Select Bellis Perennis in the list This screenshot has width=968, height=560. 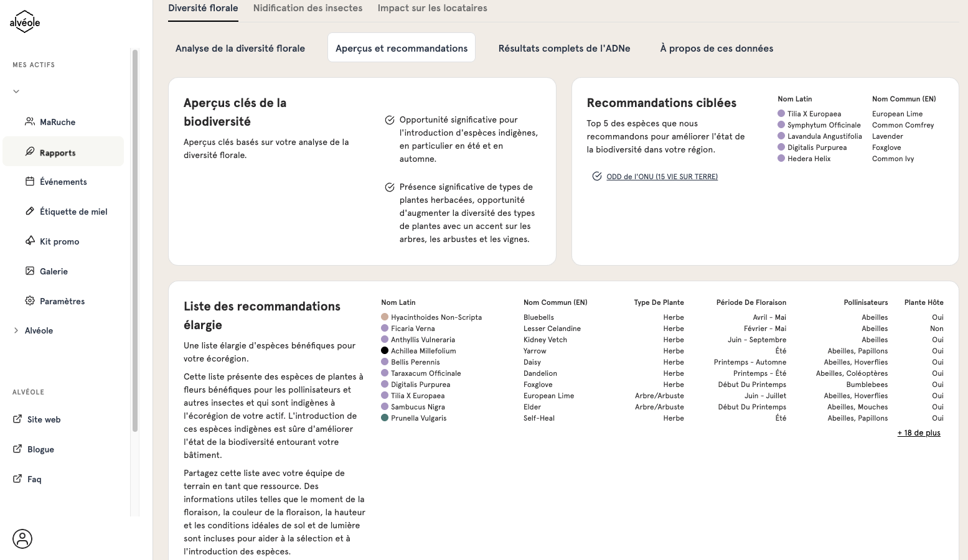click(415, 362)
